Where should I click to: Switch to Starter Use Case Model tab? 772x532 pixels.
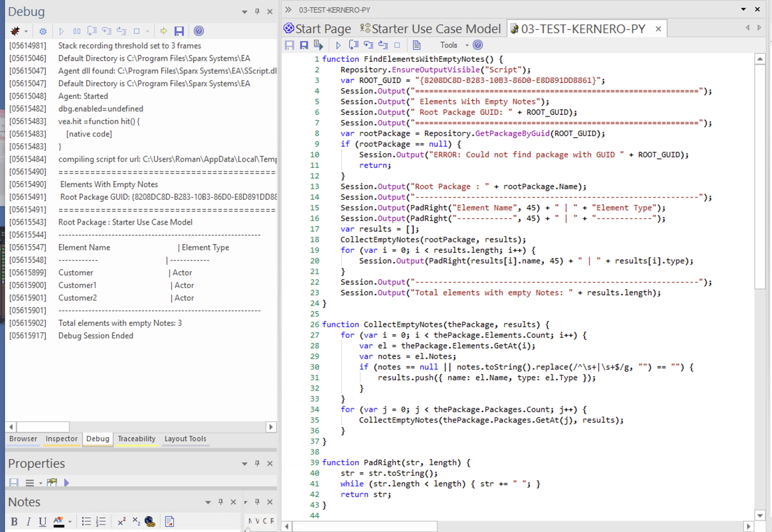click(x=430, y=29)
